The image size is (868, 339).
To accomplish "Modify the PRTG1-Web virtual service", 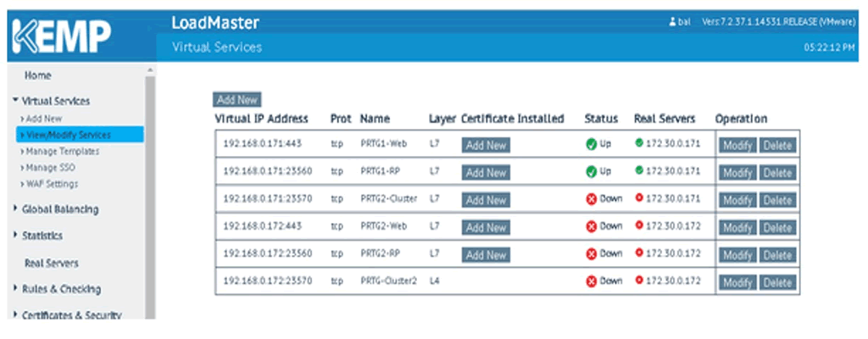I will coord(737,146).
